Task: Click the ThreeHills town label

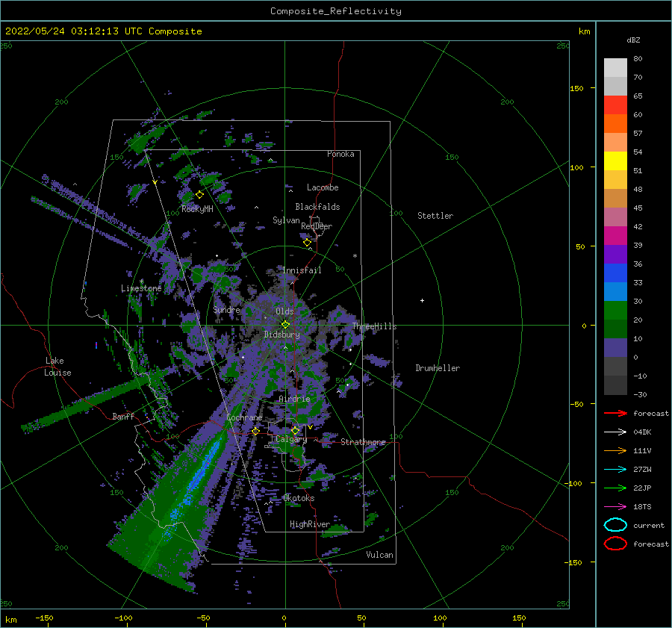Action: pos(375,326)
